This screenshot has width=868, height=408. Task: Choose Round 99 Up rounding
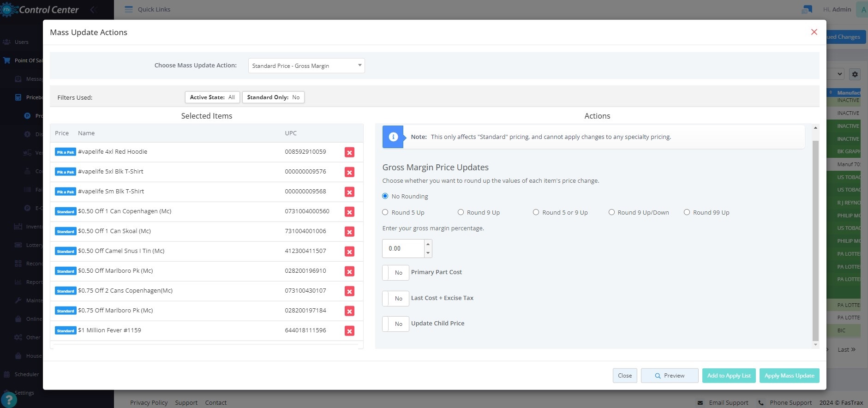[x=687, y=212]
